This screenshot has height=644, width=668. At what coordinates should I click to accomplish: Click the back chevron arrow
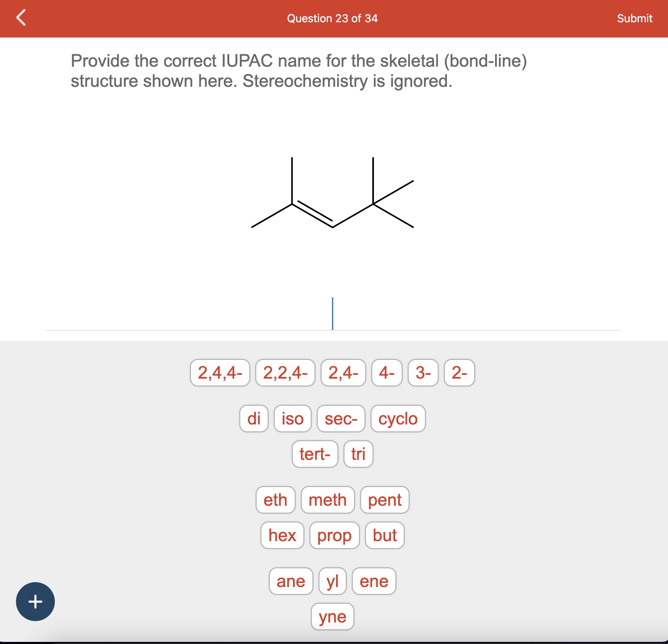coord(21,19)
